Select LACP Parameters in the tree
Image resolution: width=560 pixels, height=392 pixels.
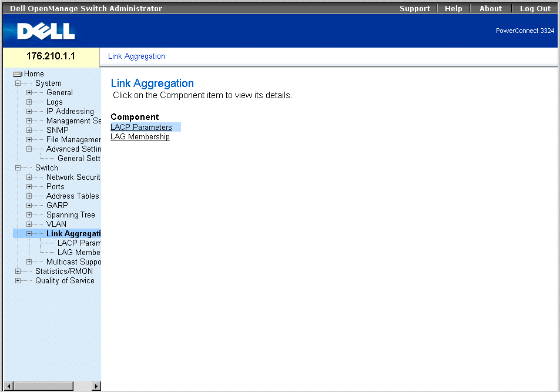tap(79, 243)
